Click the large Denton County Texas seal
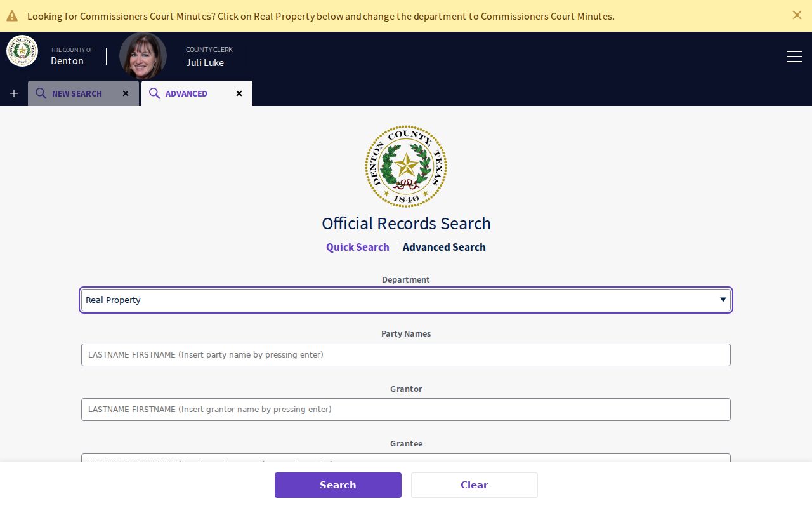812x508 pixels. click(x=406, y=166)
